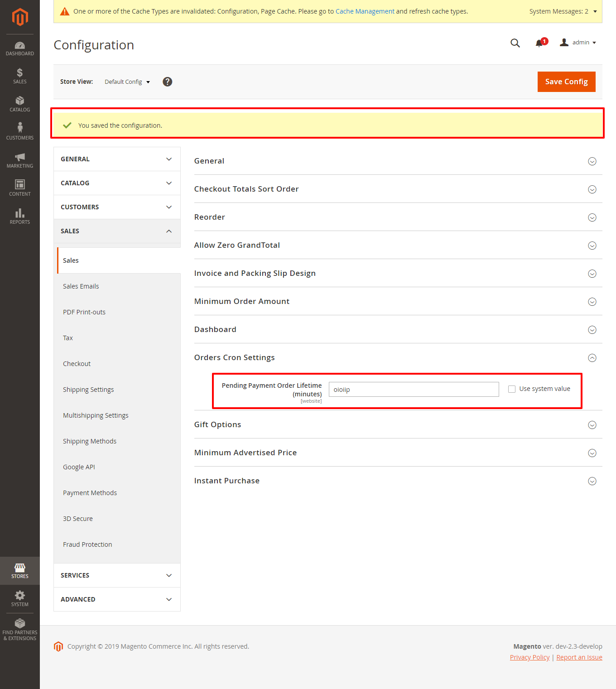Select the Reports sidebar icon
The width and height of the screenshot is (616, 689).
click(19, 216)
